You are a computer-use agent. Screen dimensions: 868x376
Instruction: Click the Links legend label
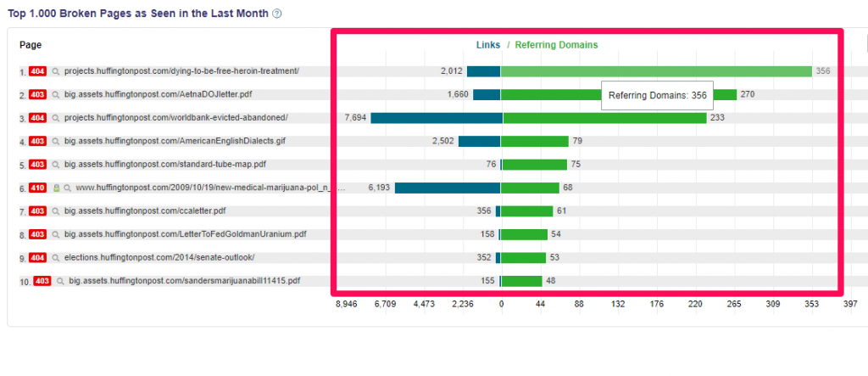488,45
